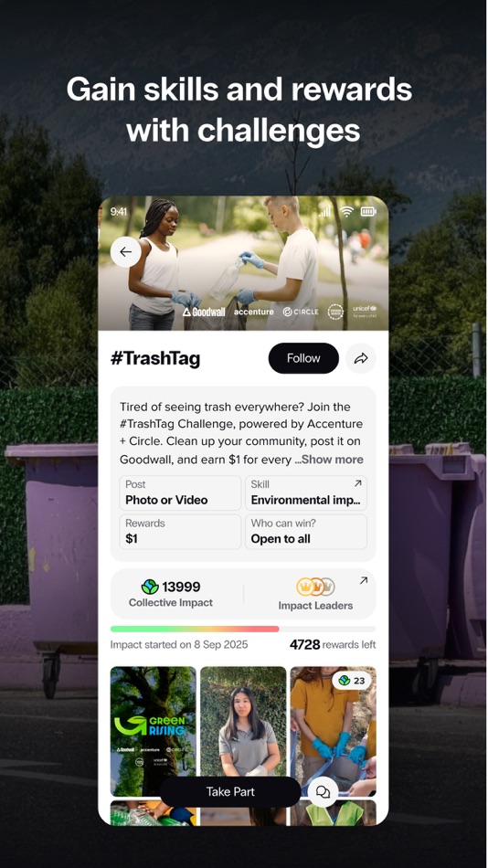
Task: Tap the 23 impact badge on photo
Action: pos(352,681)
